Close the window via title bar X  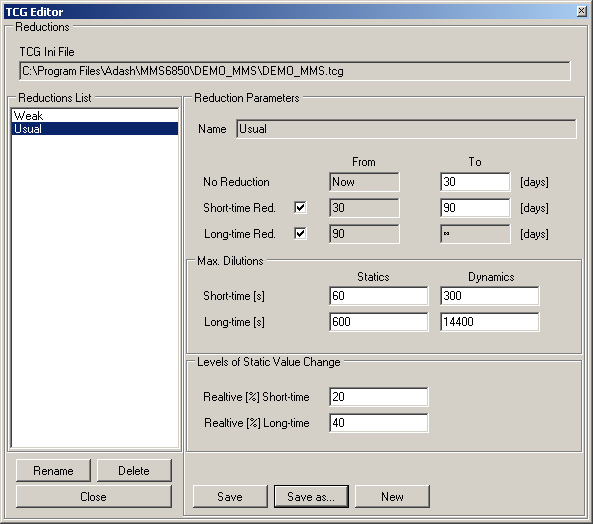click(x=582, y=11)
